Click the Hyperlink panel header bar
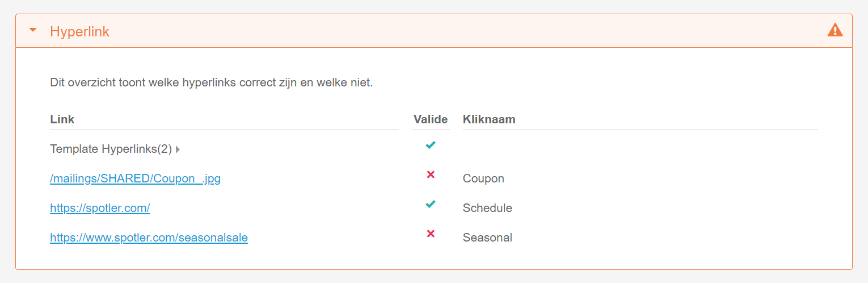 (x=454, y=31)
